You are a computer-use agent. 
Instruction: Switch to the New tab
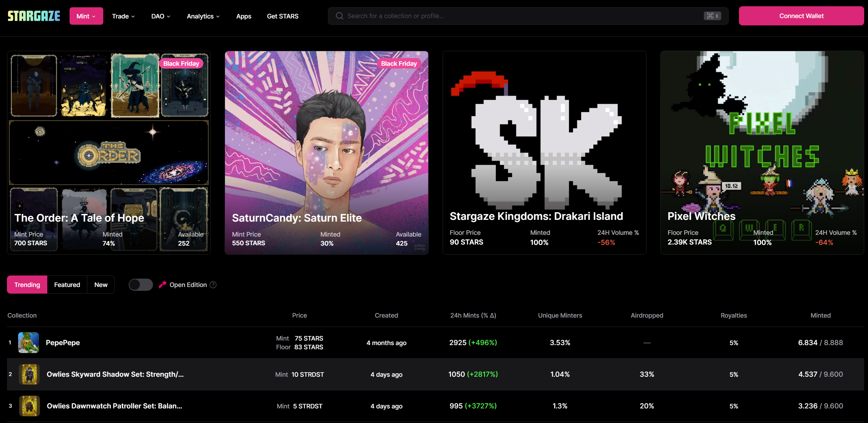point(101,285)
